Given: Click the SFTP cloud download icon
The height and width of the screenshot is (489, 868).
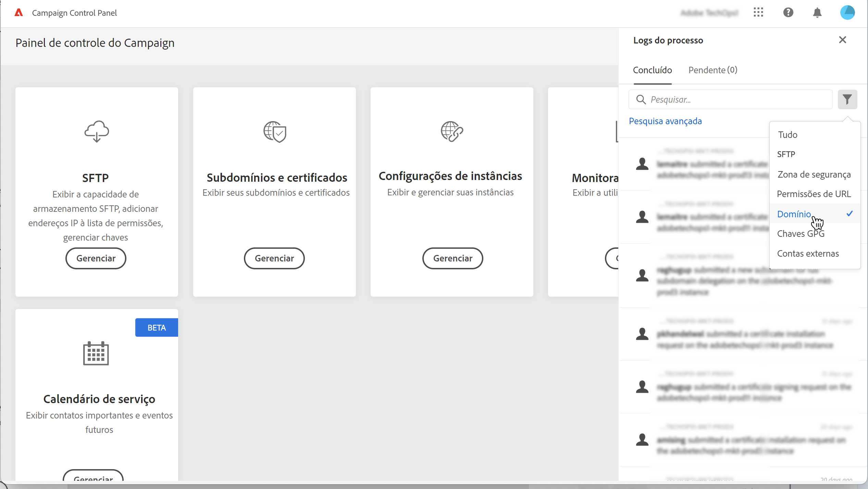Looking at the screenshot, I should 97,131.
